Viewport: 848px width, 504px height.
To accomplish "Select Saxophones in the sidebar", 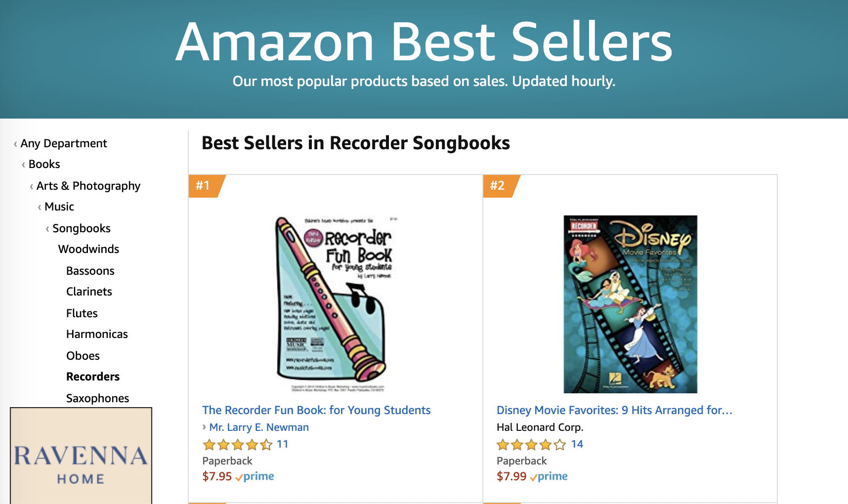I will pos(98,398).
